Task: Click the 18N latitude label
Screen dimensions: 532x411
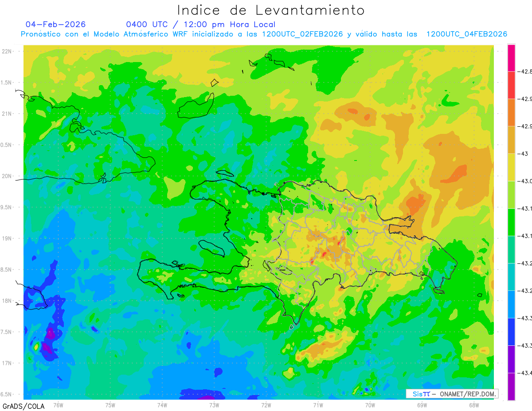Action: pyautogui.click(x=7, y=301)
